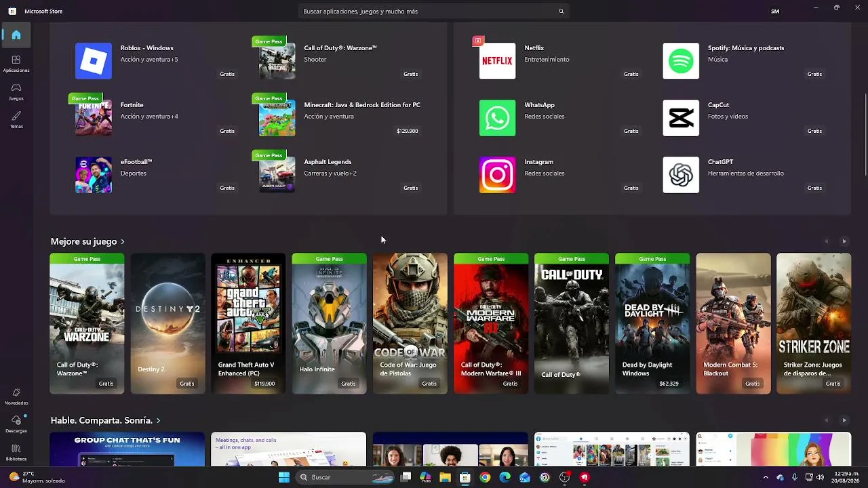868x488 pixels.
Task: Click Gratis button for ChatGPT
Action: click(x=814, y=188)
